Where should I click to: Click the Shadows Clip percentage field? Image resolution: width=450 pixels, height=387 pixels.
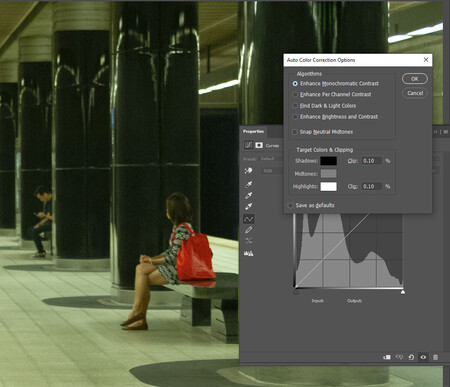[372, 161]
